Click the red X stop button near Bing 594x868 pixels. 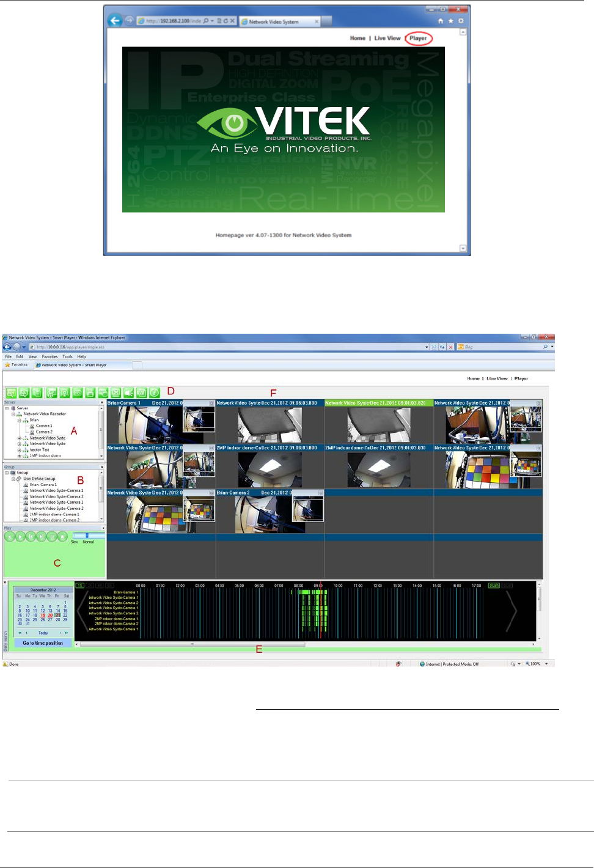click(451, 347)
